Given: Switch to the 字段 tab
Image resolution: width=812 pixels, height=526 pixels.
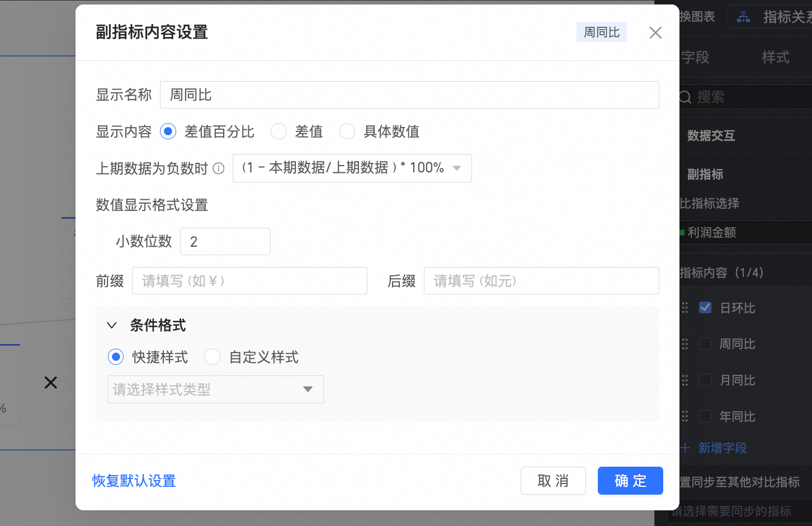Looking at the screenshot, I should coord(695,57).
